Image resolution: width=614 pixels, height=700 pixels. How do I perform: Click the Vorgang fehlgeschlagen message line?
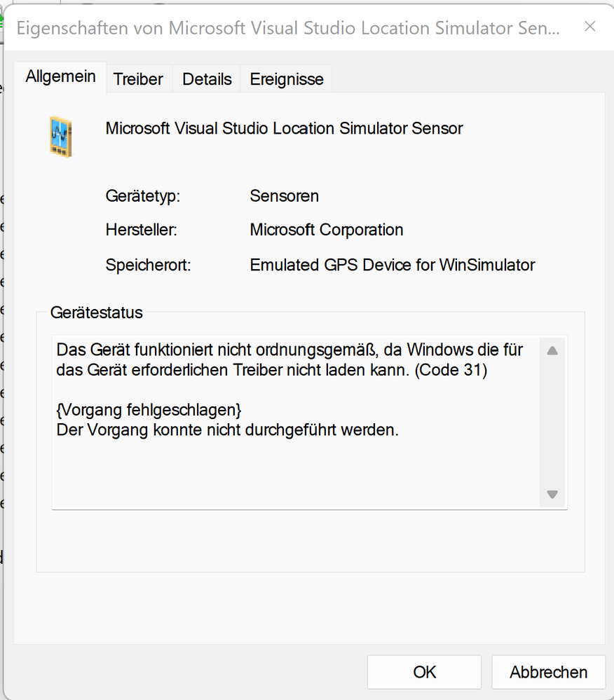(149, 409)
